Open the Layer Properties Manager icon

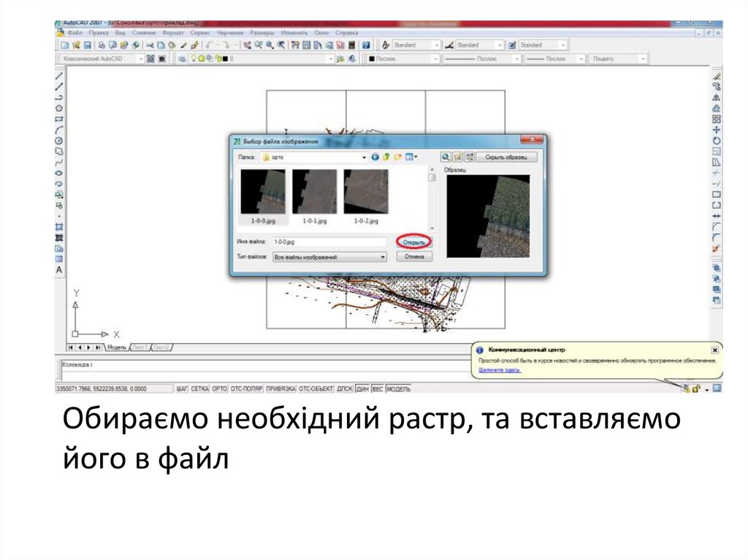(182, 58)
